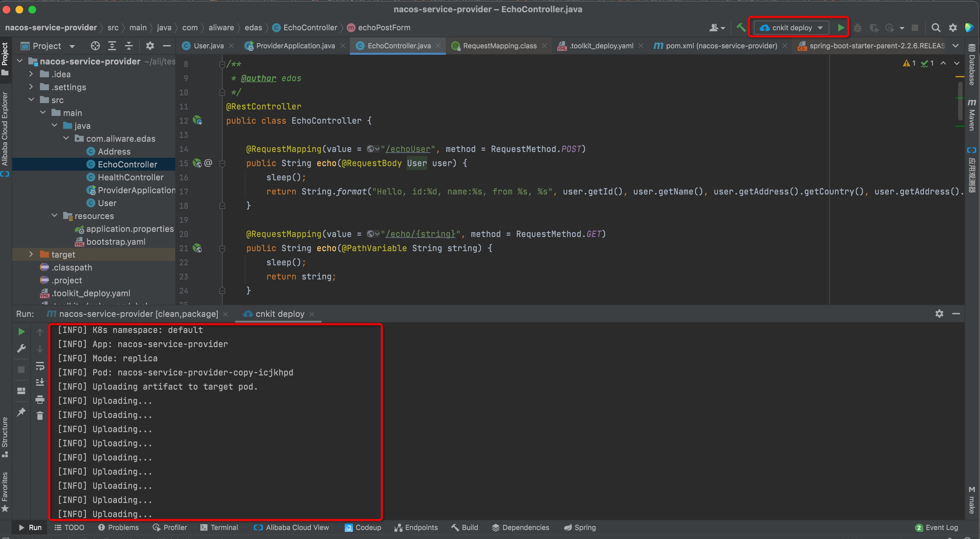Open Project panel options gear

click(x=150, y=46)
